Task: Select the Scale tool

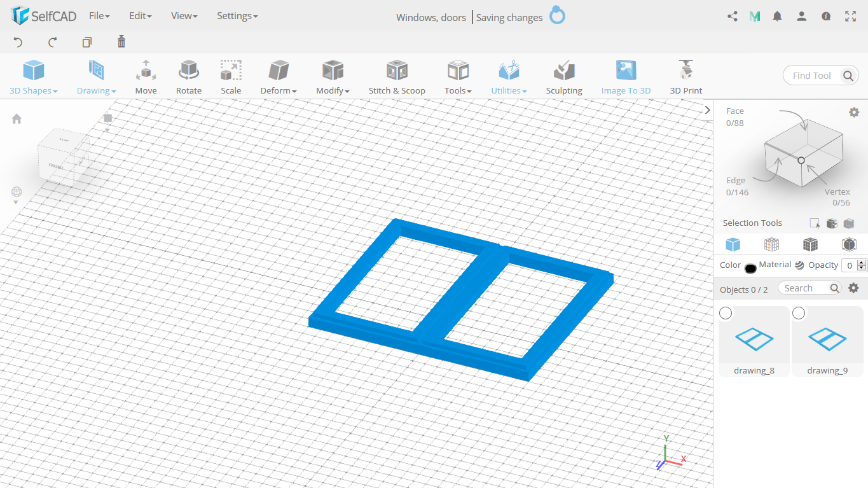Action: (231, 77)
